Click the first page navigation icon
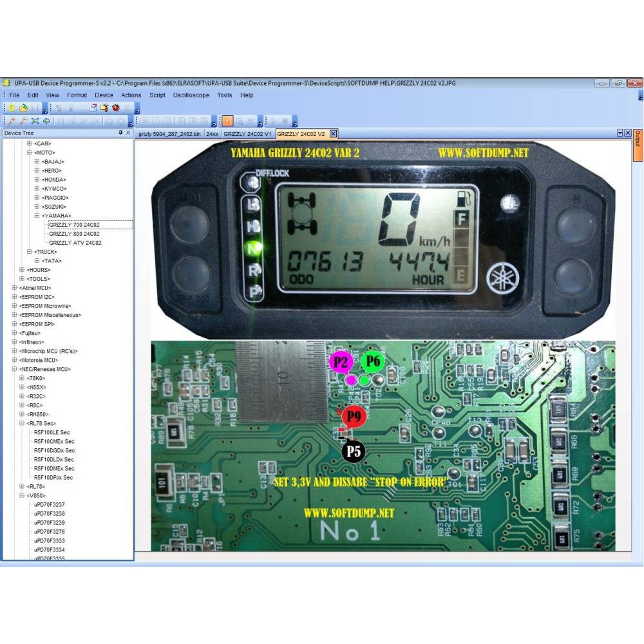The height and width of the screenshot is (644, 644). pyautogui.click(x=61, y=121)
